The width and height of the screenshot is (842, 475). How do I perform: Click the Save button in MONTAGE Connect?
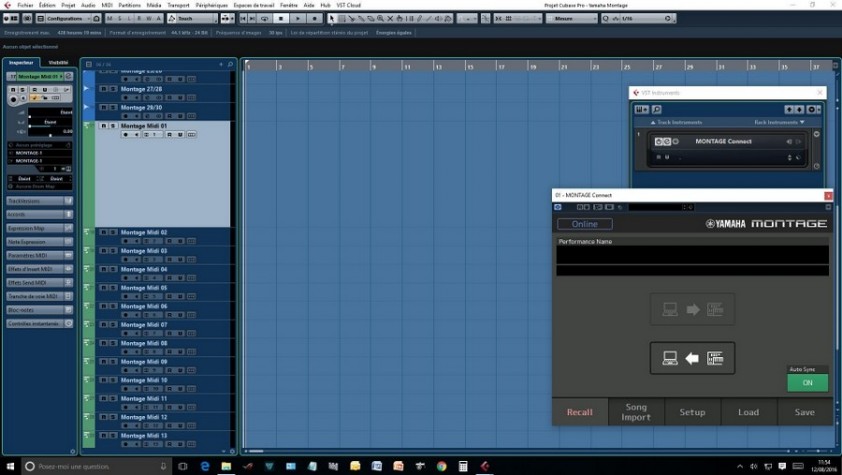click(804, 412)
